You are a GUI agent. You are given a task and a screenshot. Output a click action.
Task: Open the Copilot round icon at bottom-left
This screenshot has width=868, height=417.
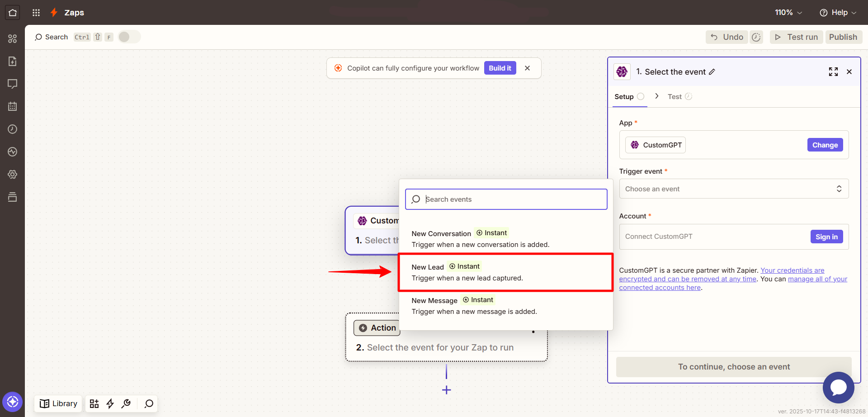(13, 402)
